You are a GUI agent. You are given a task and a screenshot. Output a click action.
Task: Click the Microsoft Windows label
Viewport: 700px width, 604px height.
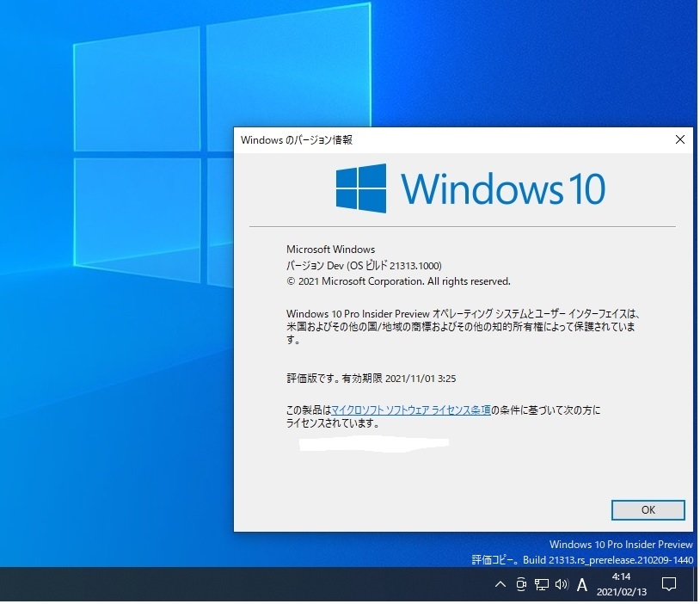click(x=330, y=250)
